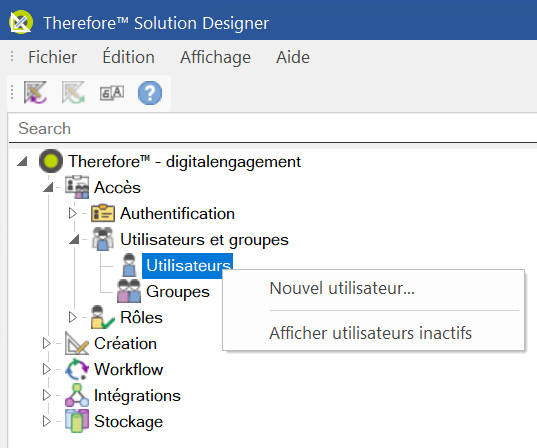Select the Stockage tree label
The image size is (537, 448).
128,422
